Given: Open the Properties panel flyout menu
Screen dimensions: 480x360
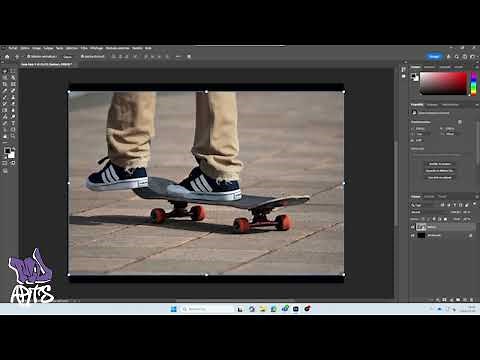Looking at the screenshot, I should click(477, 105).
